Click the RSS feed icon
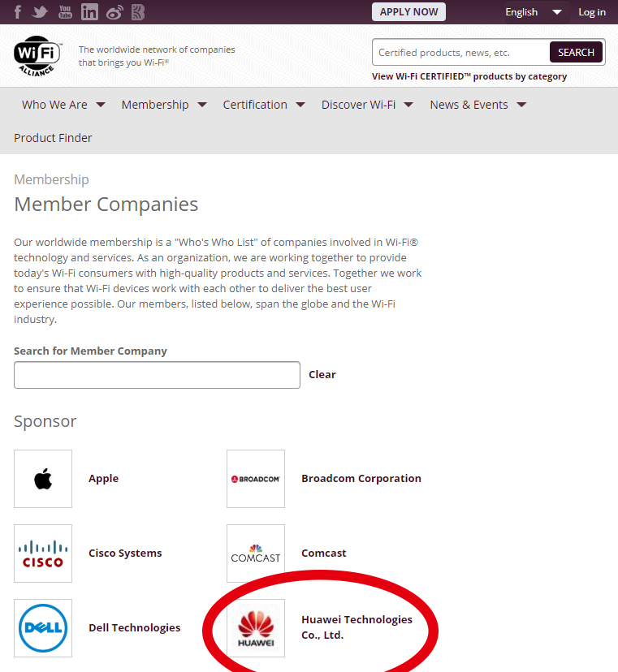Screen dimensions: 618x672 point(137,12)
